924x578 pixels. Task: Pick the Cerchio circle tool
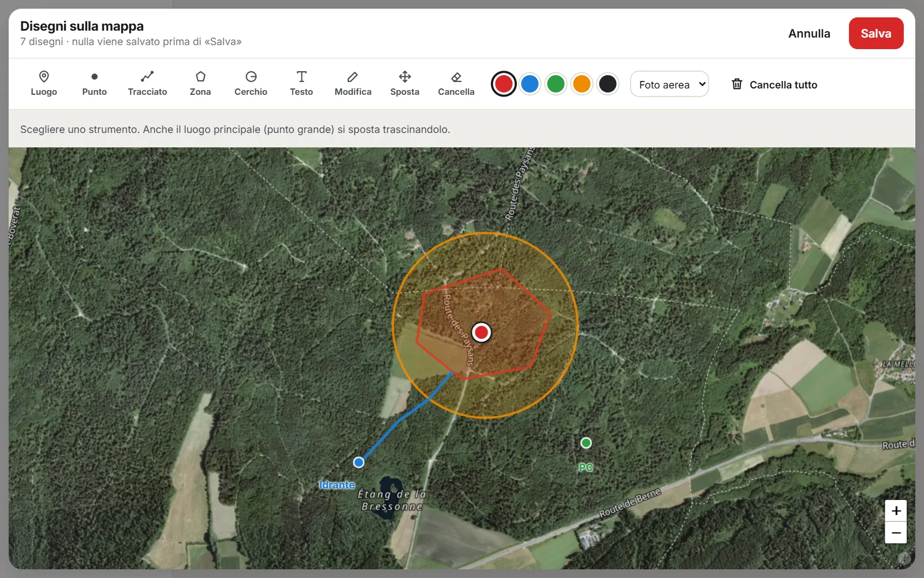click(251, 84)
